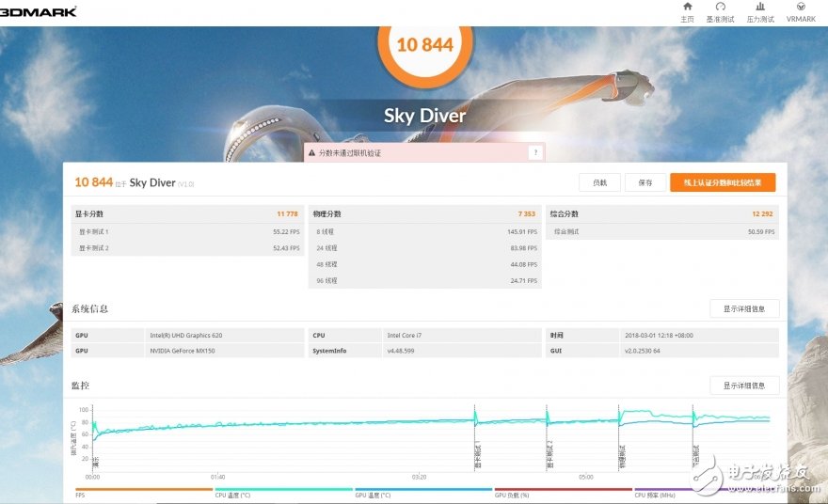Open the VRMARK icon in navigation
The width and height of the screenshot is (828, 504).
pyautogui.click(x=801, y=12)
